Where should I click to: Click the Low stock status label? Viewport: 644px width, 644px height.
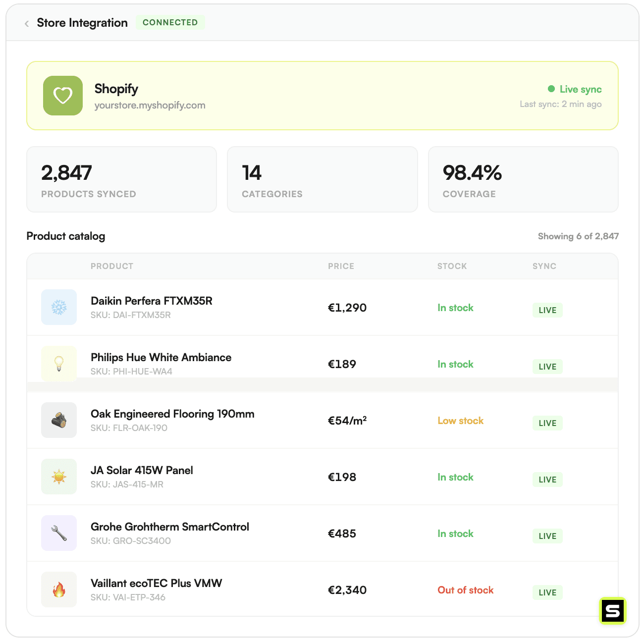460,421
